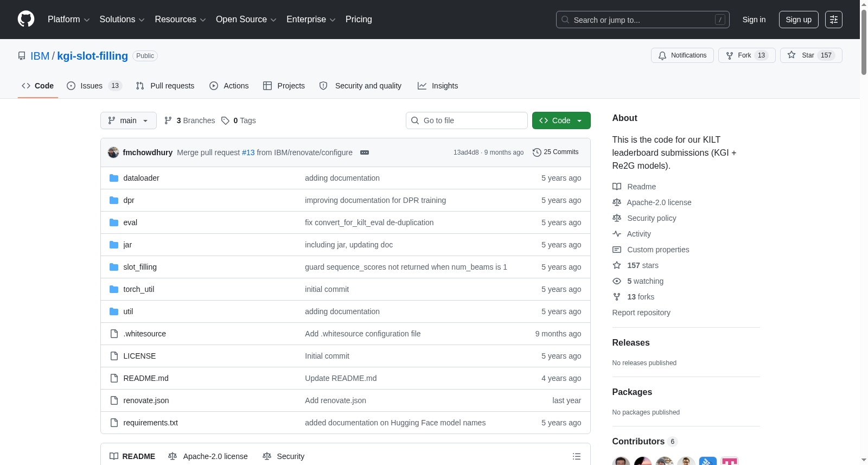
Task: Open pull request #13 link
Action: [248, 152]
